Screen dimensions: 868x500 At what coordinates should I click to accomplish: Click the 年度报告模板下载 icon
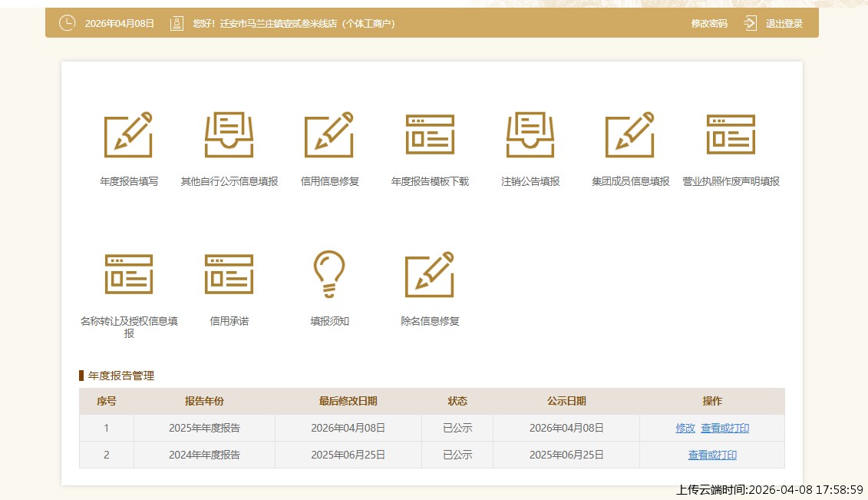click(x=430, y=135)
